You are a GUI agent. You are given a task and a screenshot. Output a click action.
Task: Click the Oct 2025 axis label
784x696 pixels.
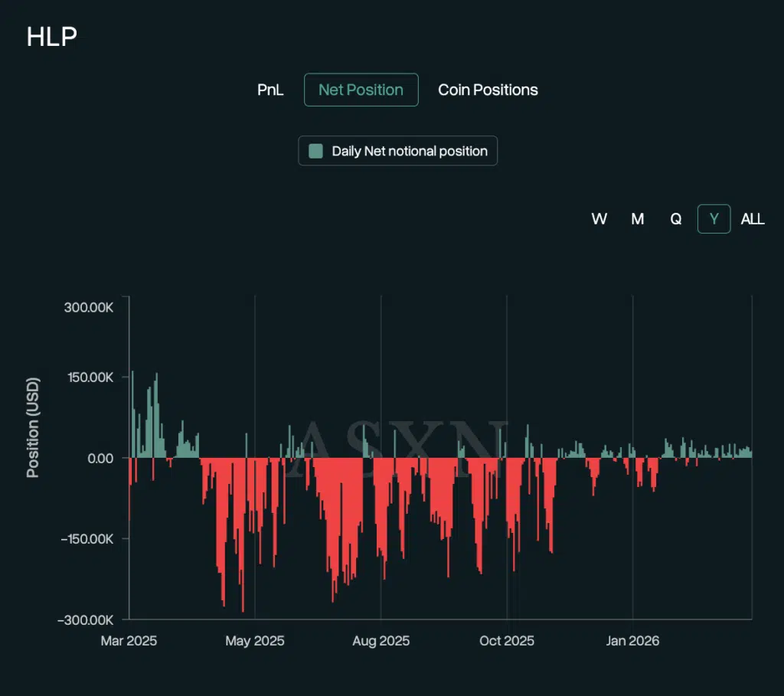tap(507, 641)
